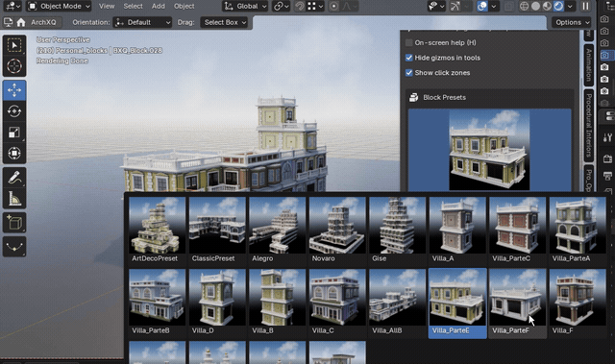
Task: Switch to Procedural Interiors sidebar tab
Action: [x=588, y=125]
